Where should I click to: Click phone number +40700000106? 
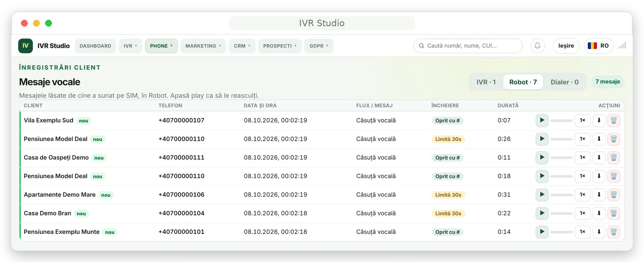[x=182, y=195]
